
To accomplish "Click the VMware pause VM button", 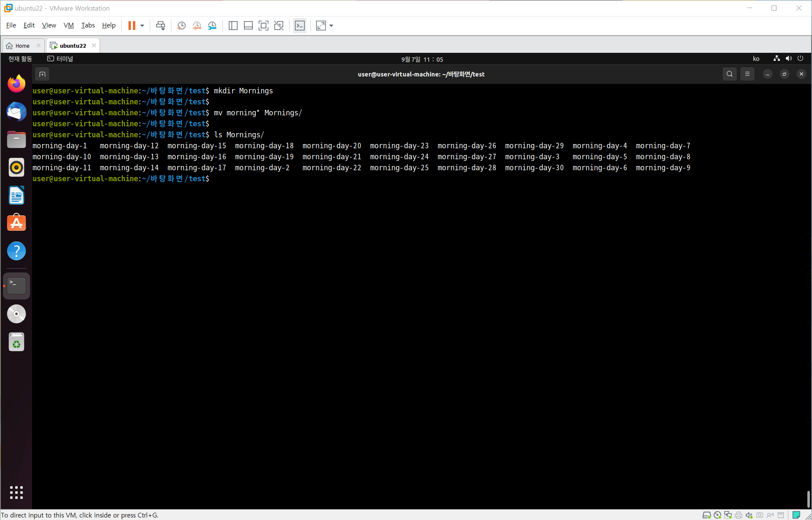I will pos(132,26).
